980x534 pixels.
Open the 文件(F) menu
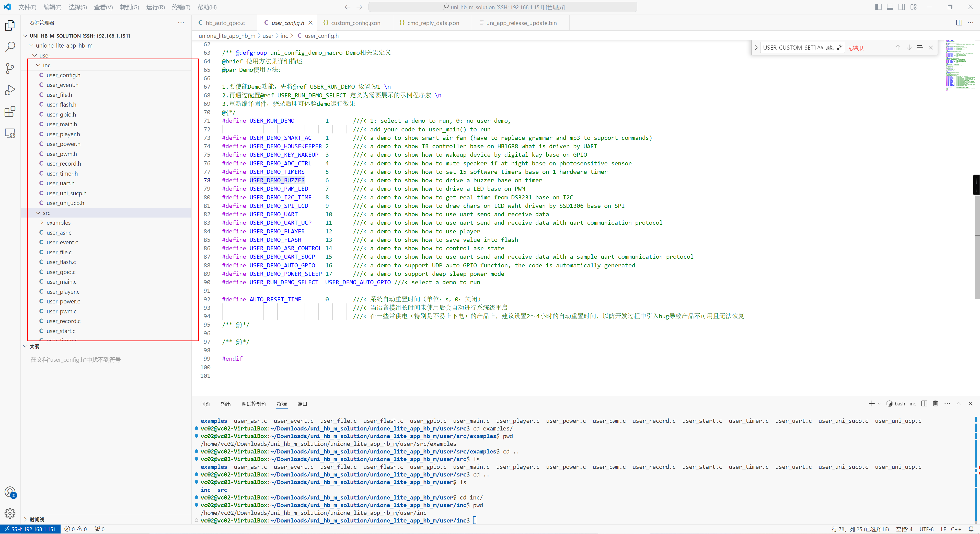tap(27, 7)
